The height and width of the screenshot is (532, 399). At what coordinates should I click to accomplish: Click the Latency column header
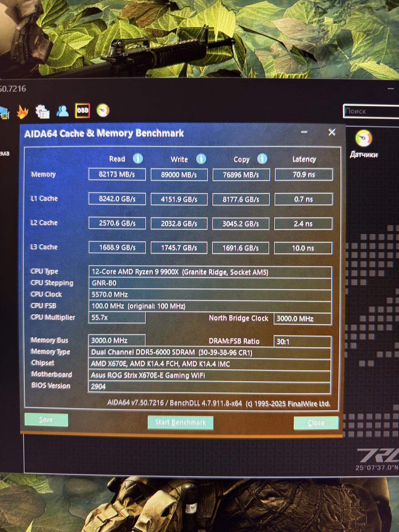(x=304, y=159)
